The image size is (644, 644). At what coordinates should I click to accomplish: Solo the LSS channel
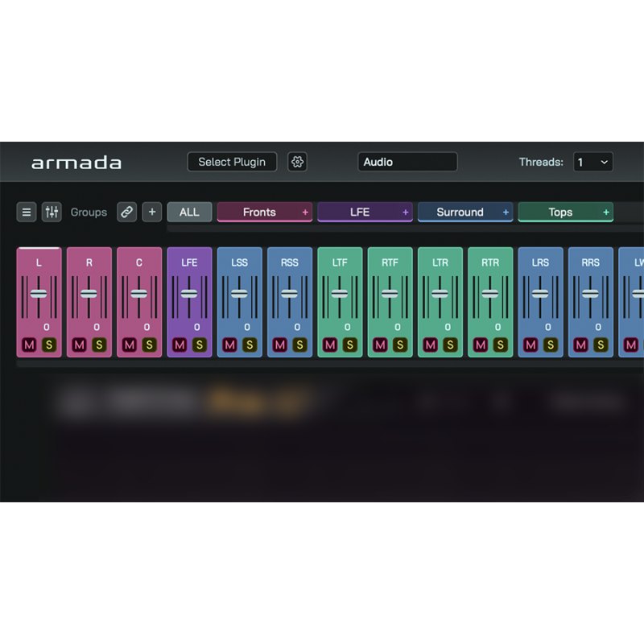click(x=250, y=345)
